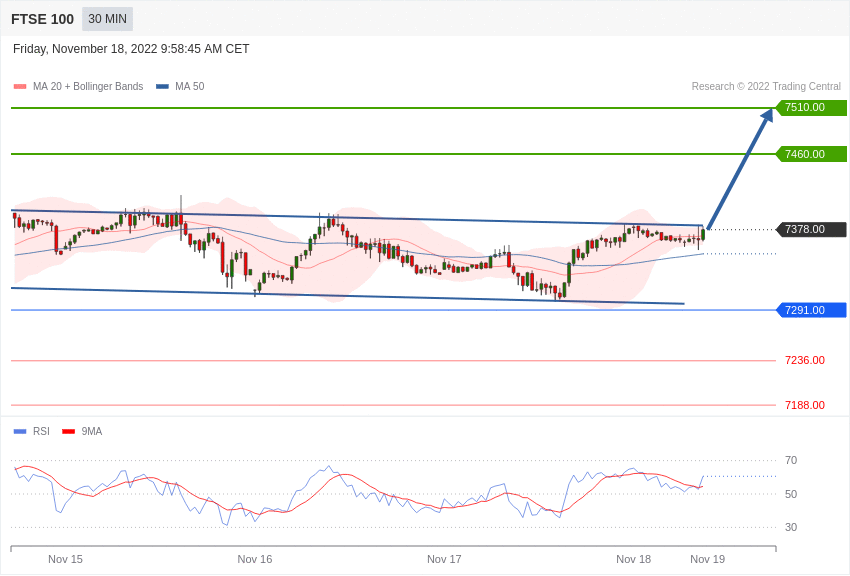Switch to the FTSE 100 chart tab

click(42, 19)
